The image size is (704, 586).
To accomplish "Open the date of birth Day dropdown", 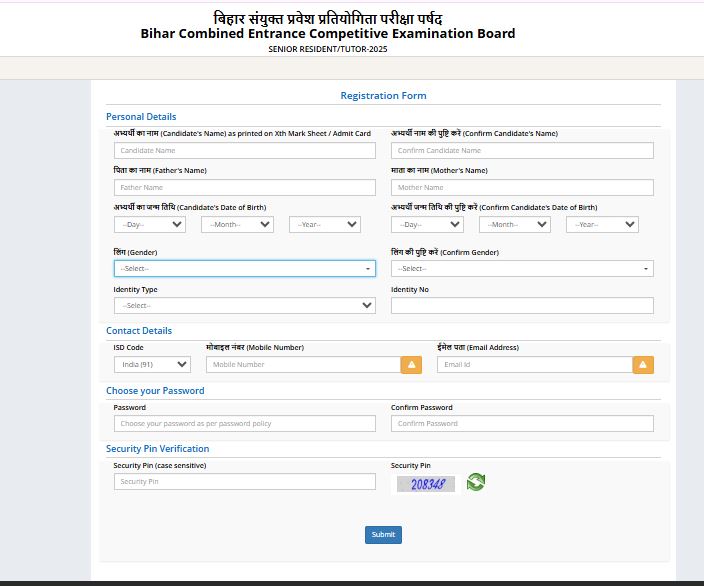I will pyautogui.click(x=149, y=225).
